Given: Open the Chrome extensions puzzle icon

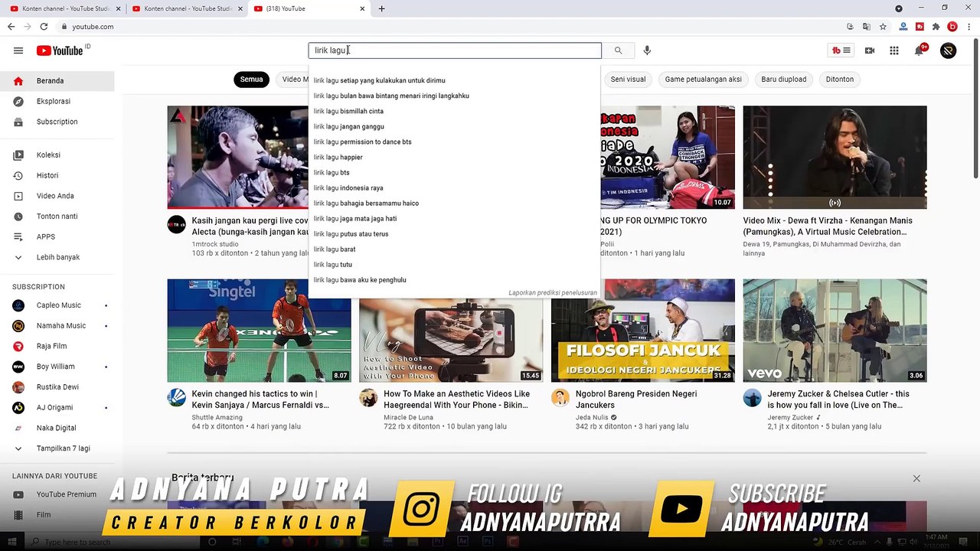Looking at the screenshot, I should click(936, 27).
